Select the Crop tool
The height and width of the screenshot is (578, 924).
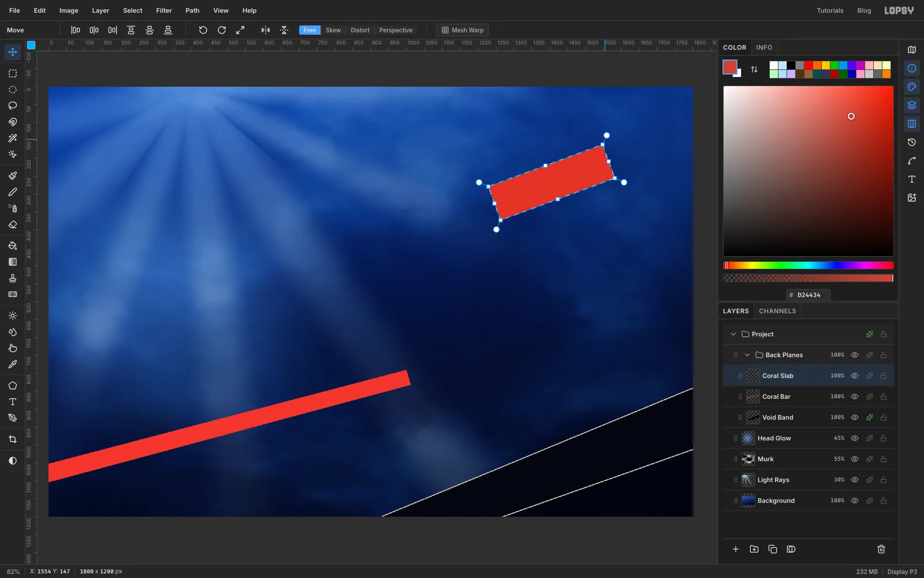pos(13,439)
